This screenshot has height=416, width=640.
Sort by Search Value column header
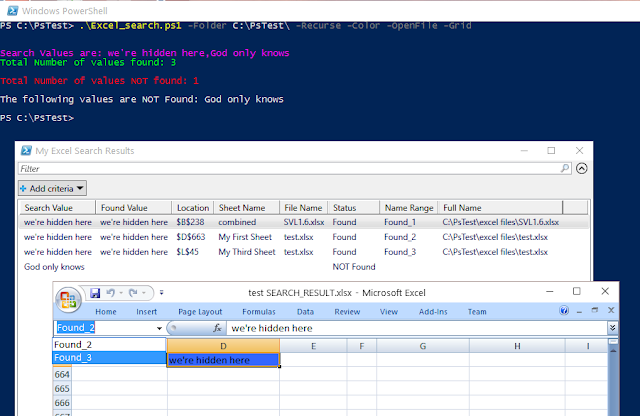[58, 208]
